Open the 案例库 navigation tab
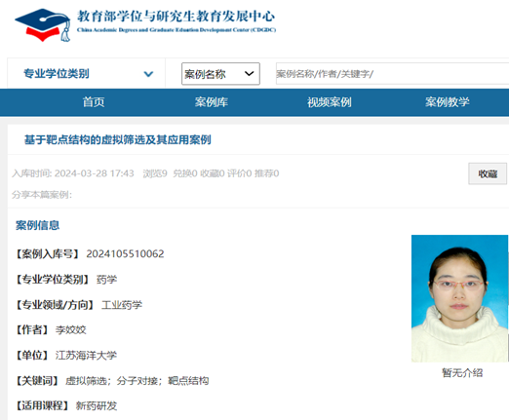509x420 pixels. pyautogui.click(x=212, y=102)
